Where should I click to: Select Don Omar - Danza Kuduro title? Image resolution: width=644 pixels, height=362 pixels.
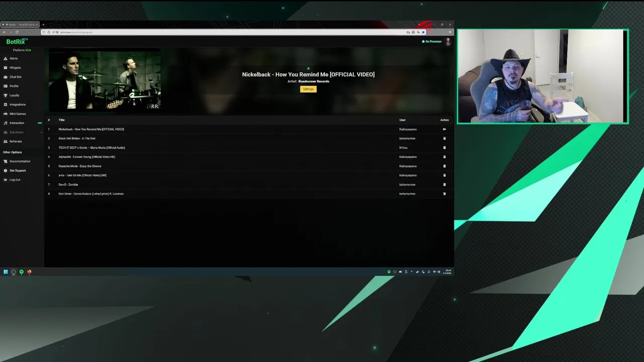click(91, 194)
